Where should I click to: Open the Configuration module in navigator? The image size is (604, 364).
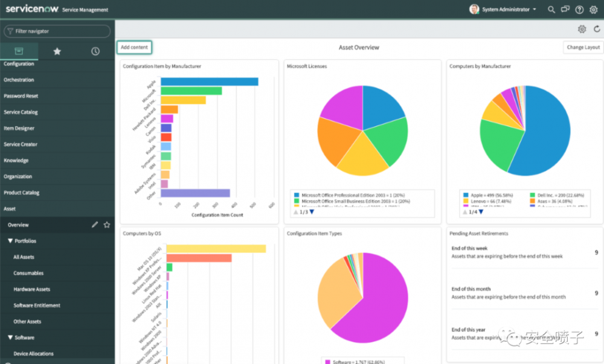pyautogui.click(x=19, y=64)
